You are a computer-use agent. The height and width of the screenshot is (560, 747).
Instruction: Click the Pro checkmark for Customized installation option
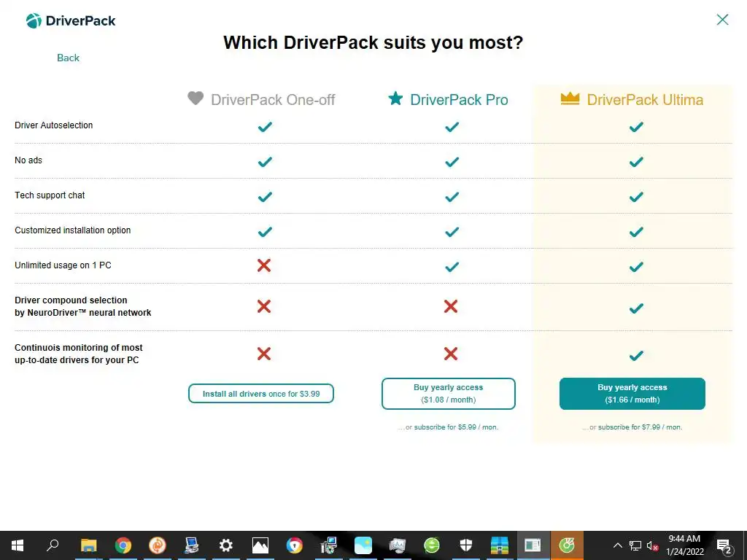[x=452, y=232]
